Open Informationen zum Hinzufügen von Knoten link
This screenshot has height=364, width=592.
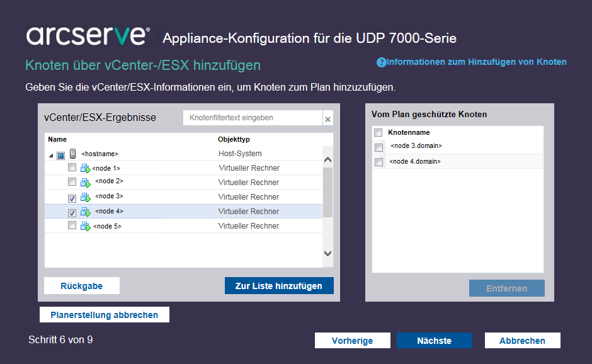477,62
